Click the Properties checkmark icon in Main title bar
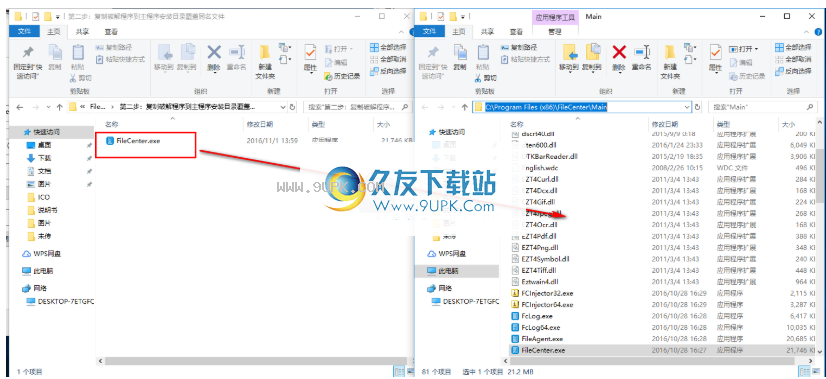826x379 pixels. (x=440, y=16)
